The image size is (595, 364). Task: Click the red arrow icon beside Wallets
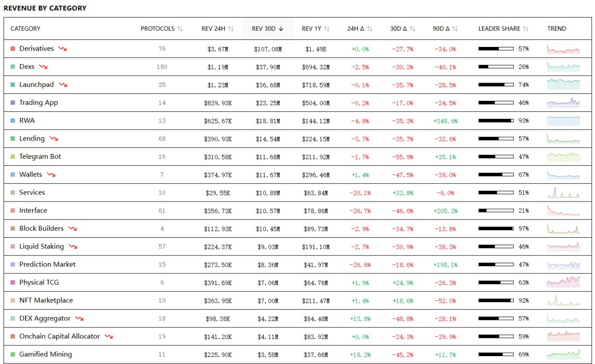click(x=51, y=175)
